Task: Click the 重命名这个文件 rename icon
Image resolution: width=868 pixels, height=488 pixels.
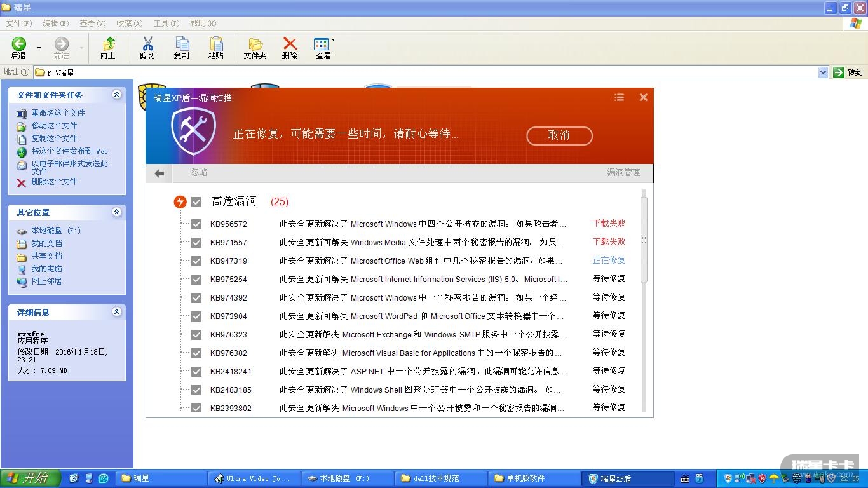Action: 22,113
